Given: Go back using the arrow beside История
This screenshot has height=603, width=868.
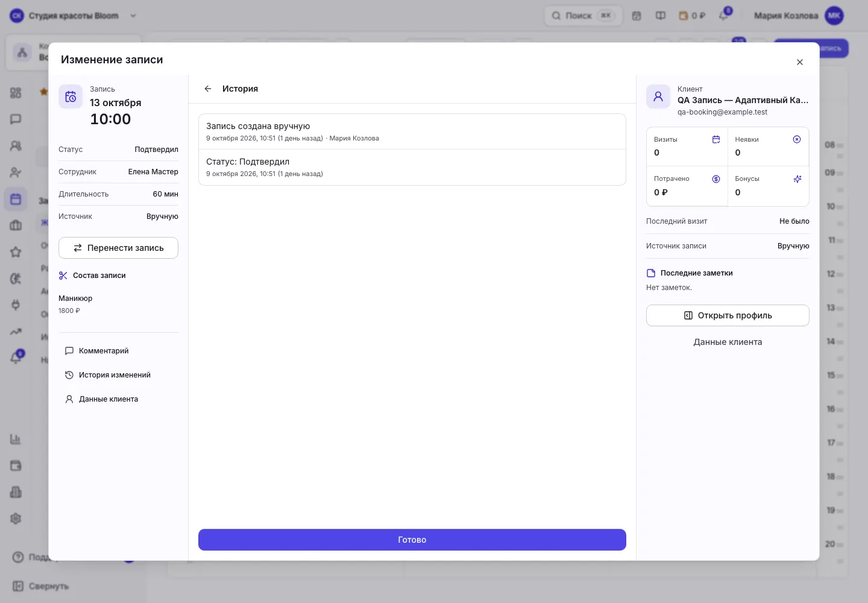Looking at the screenshot, I should point(208,89).
